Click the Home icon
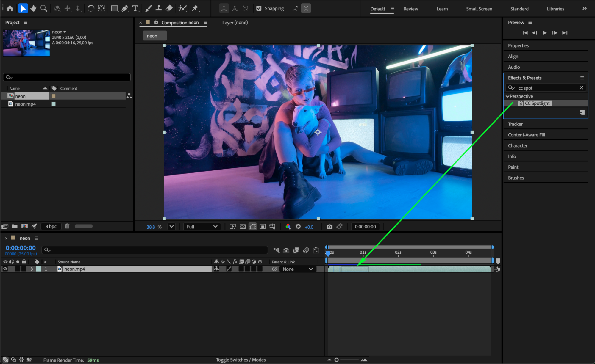 [10, 8]
